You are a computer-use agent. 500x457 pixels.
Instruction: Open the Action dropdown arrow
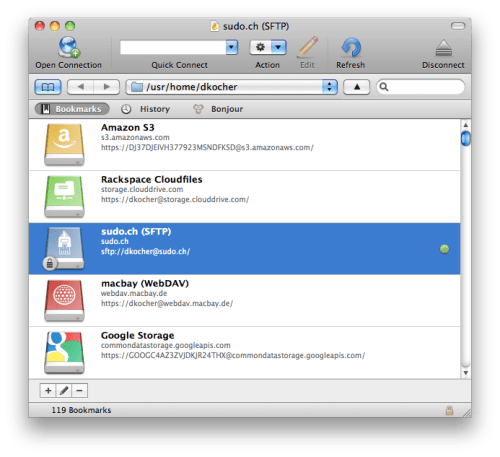point(279,47)
